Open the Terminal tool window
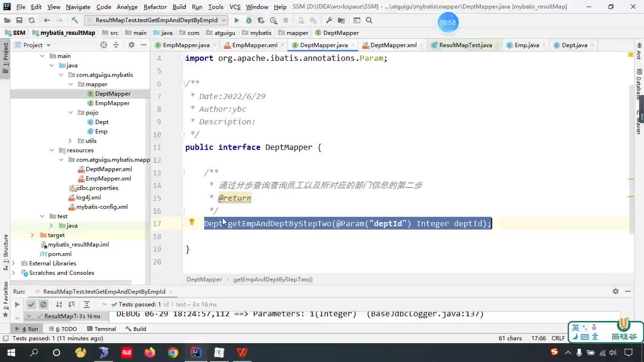Screen dimensions: 644x362 [x=100, y=329]
